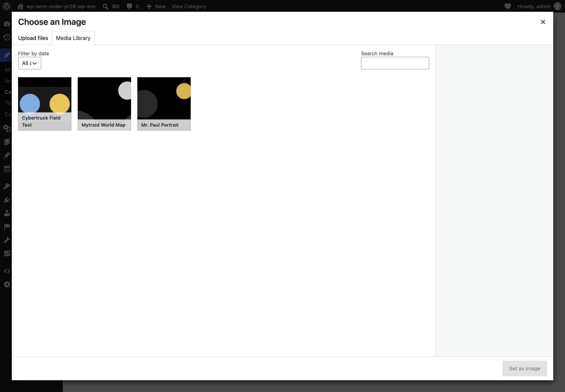Open the Dashboard gauge icon in sidebar
The width and height of the screenshot is (565, 392).
7,24
